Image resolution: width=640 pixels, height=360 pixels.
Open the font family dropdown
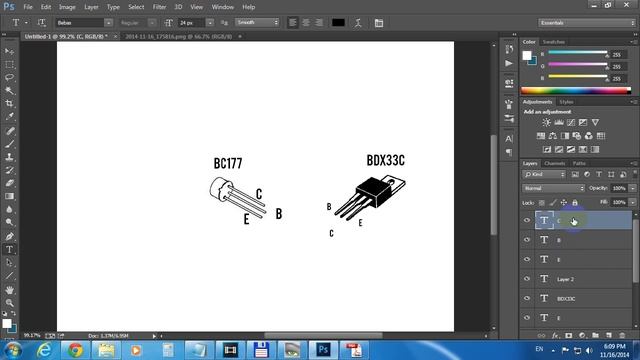coord(108,23)
